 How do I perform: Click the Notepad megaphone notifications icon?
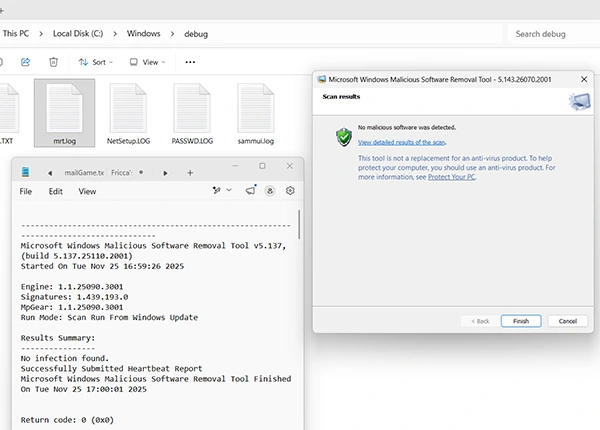(x=250, y=191)
